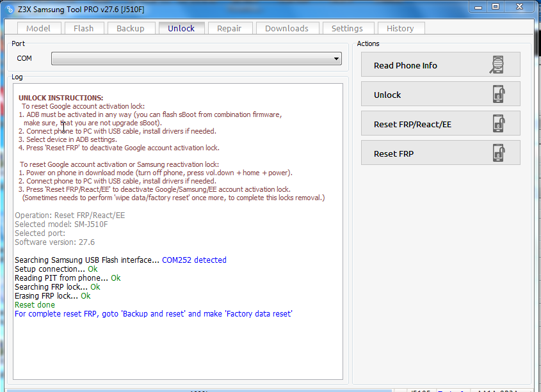
Task: Close the Z3X Samsung Tool window
Action: tap(520, 7)
